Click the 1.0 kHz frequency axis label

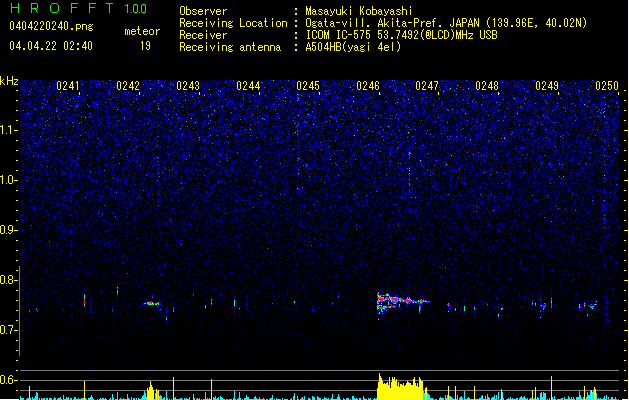[8, 180]
